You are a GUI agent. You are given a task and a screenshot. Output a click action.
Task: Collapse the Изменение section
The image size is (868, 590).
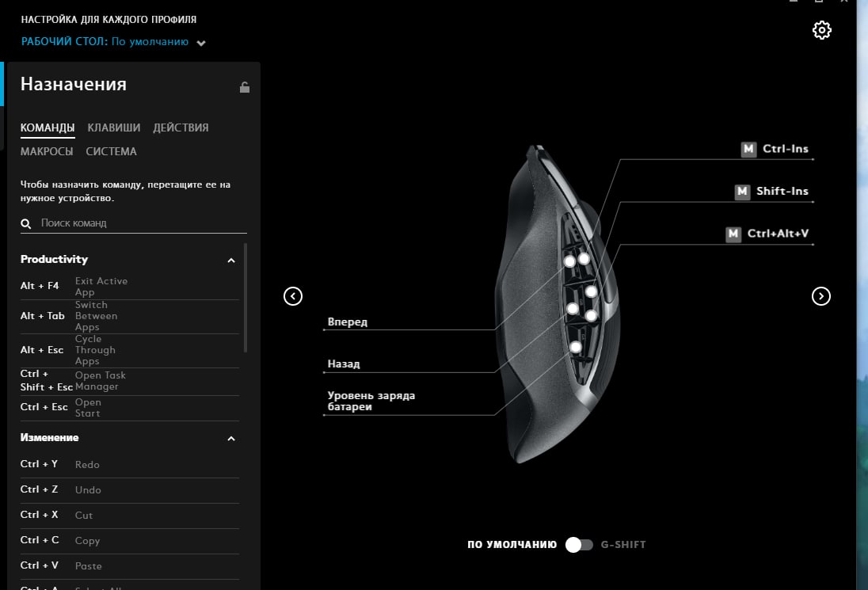[x=230, y=439]
